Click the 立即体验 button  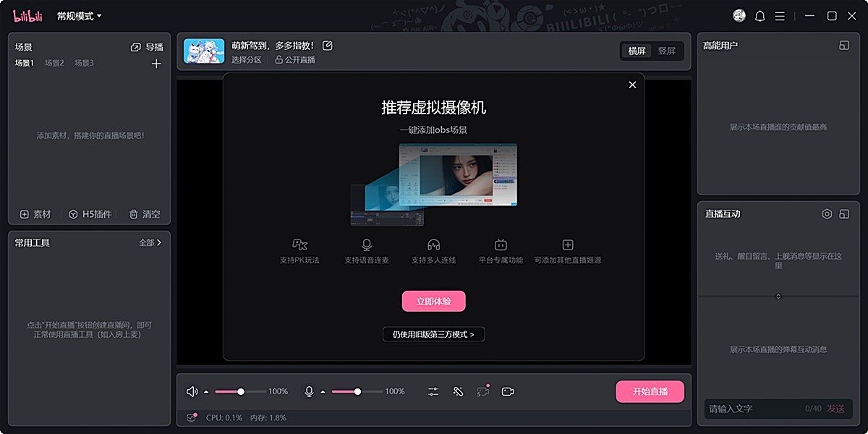[433, 301]
